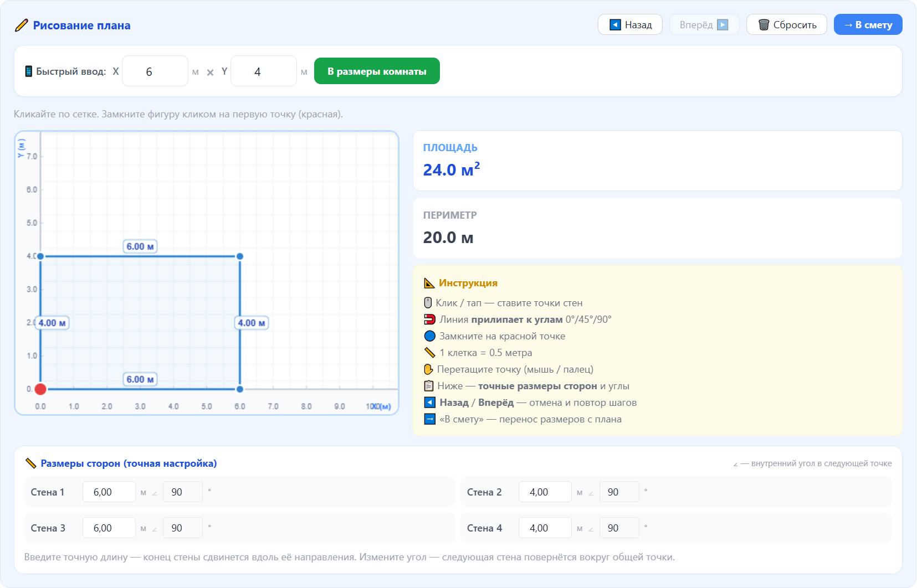The image size is (917, 588).
Task: Click the phone icon beside Быстрый ввод
Action: tap(28, 71)
